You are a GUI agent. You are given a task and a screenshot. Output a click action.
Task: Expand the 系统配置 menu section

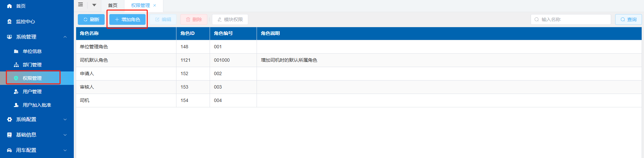tap(65, 119)
